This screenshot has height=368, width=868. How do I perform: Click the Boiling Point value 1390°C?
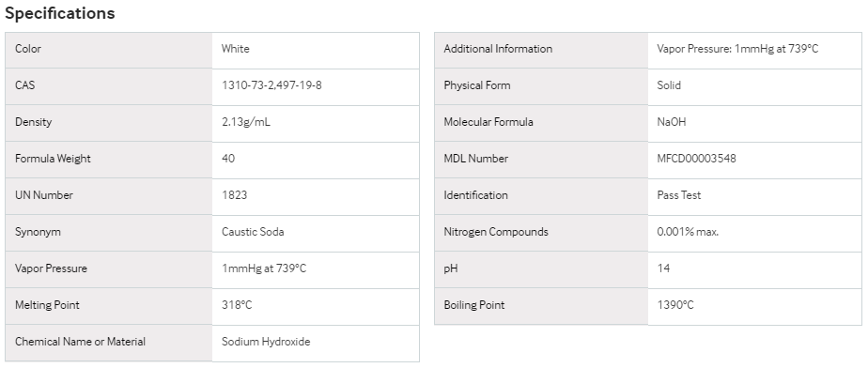point(674,305)
